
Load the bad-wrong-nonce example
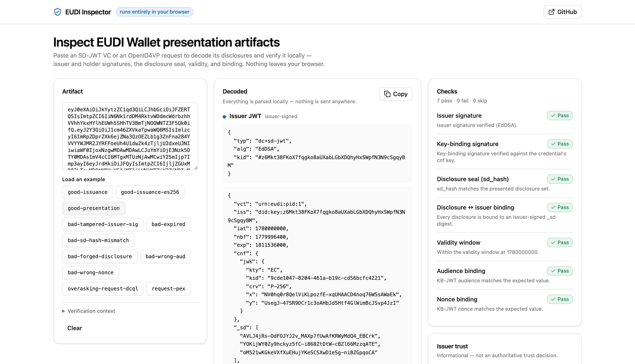click(x=91, y=273)
